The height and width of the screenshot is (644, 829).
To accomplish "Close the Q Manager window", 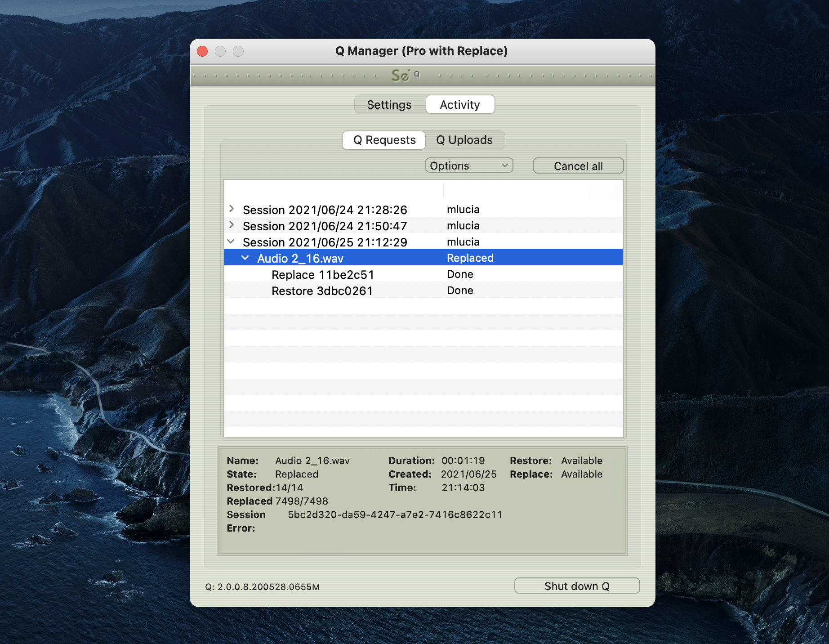I will coord(202,51).
